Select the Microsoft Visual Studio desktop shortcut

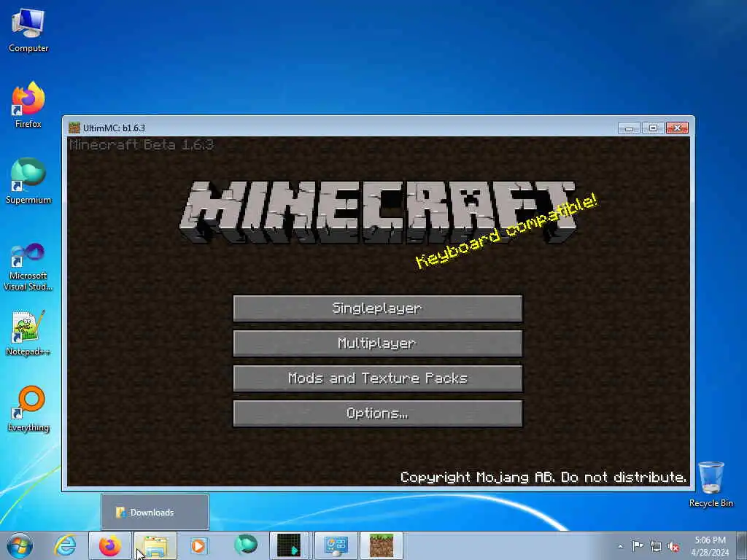click(28, 267)
